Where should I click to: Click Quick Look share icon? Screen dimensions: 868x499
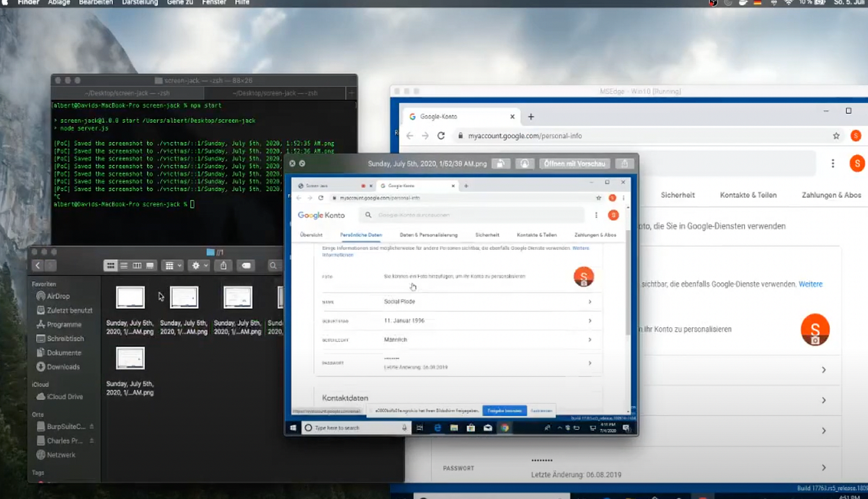[x=624, y=164]
